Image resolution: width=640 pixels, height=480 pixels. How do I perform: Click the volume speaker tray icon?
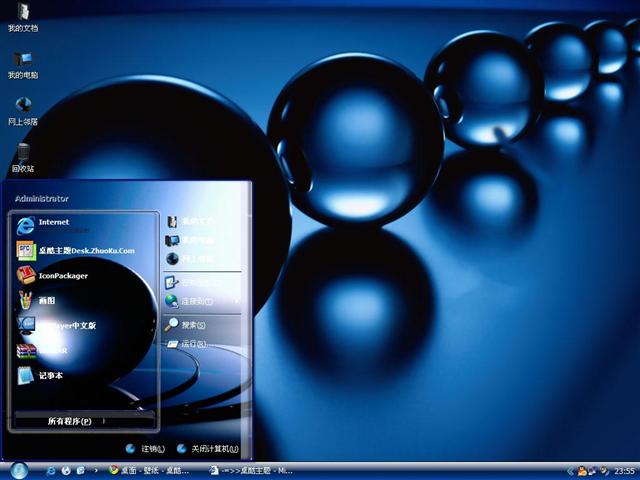[604, 471]
